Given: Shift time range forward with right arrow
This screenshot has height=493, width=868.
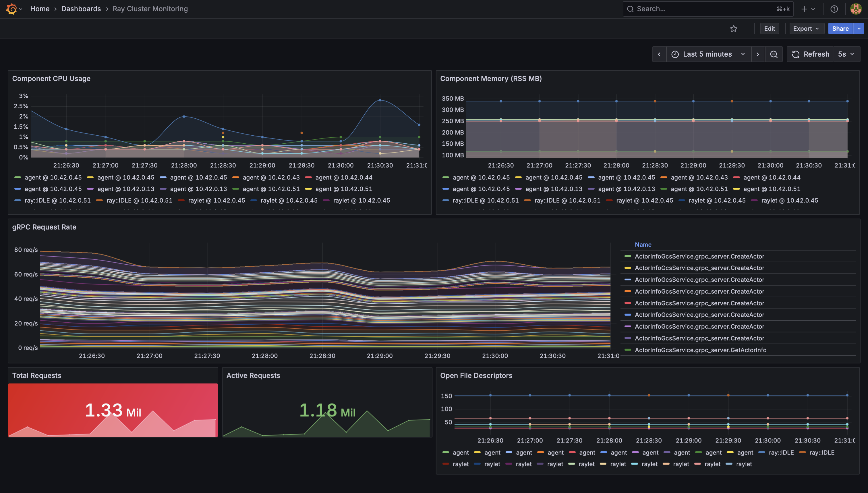Looking at the screenshot, I should click(x=758, y=55).
